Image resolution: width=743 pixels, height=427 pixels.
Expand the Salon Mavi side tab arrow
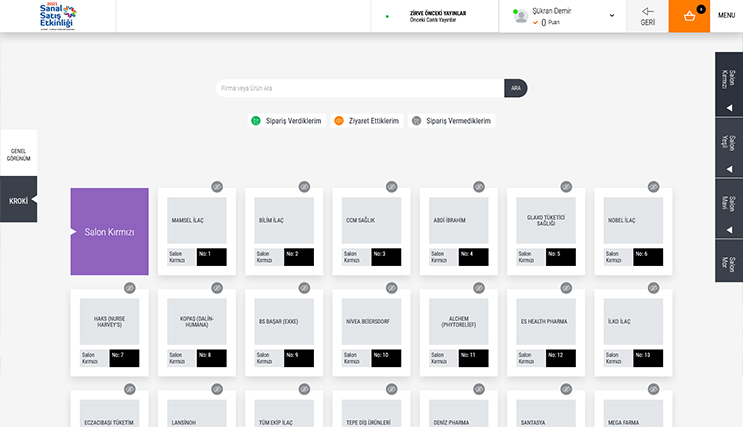click(x=729, y=230)
